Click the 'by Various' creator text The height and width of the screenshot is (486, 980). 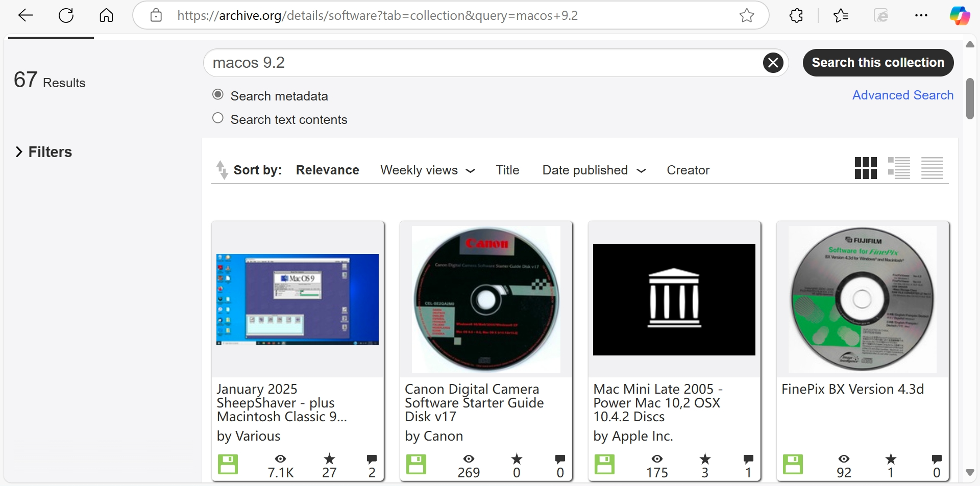(x=249, y=436)
